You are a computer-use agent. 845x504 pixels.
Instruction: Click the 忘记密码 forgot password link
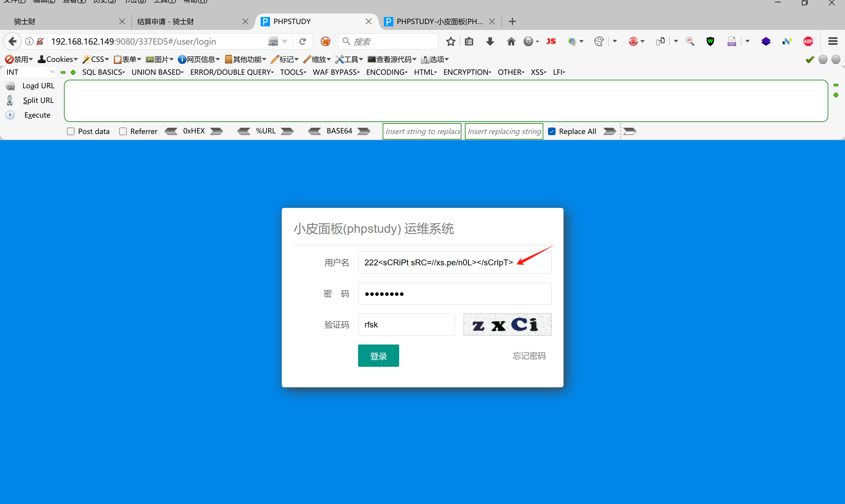point(529,356)
